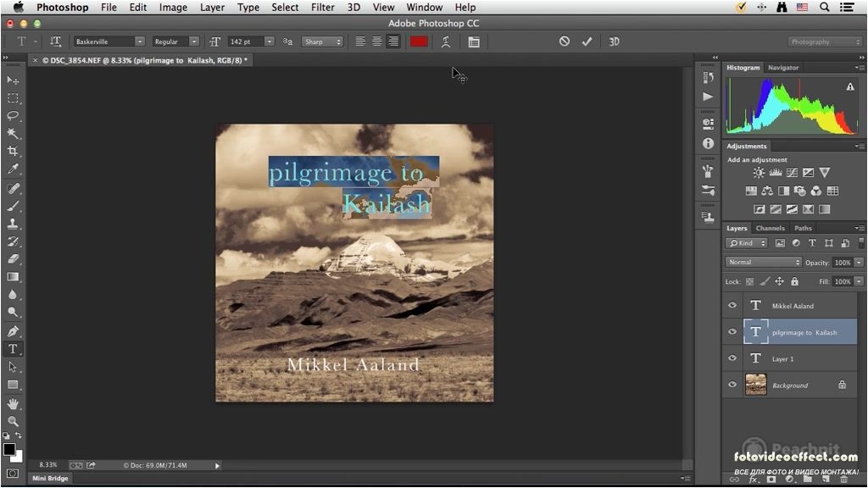Image resolution: width=868 pixels, height=488 pixels.
Task: Click the red text color swatch
Action: (x=419, y=42)
